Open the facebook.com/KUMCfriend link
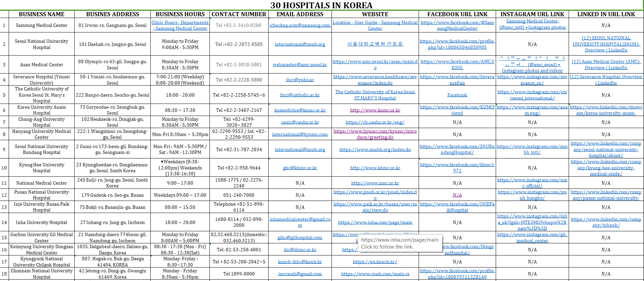The height and width of the screenshot is (281, 644). pyautogui.click(x=457, y=110)
